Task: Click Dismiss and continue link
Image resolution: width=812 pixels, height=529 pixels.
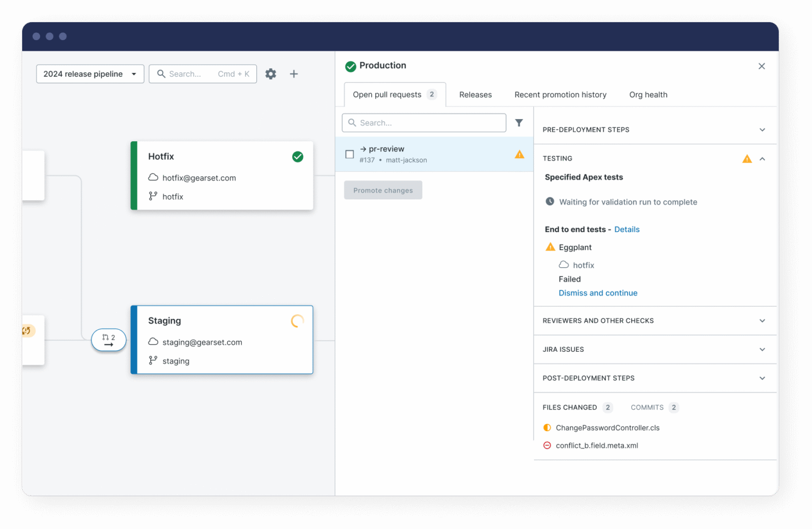Action: [598, 293]
